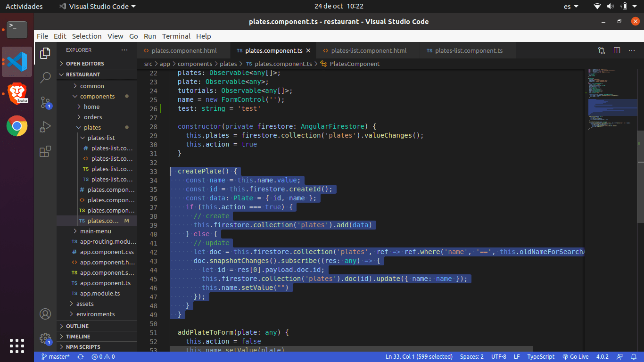The image size is (644, 362).
Task: Expand the TIMELINE section
Action: point(78,337)
